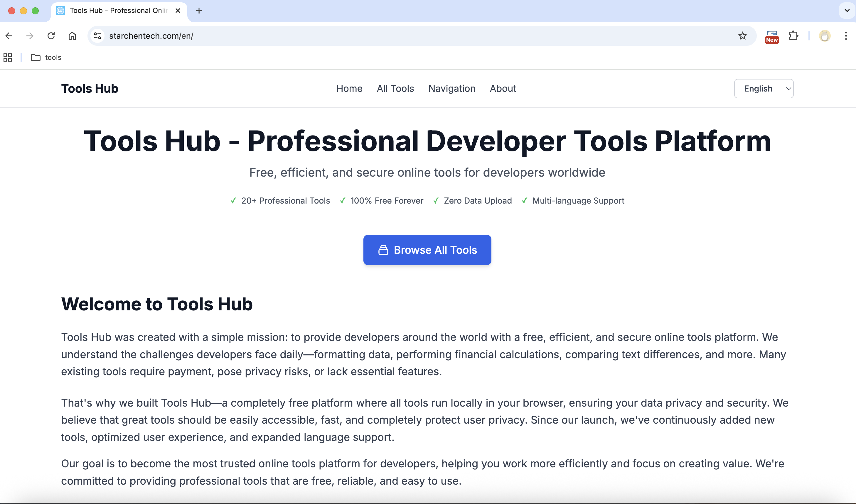The image size is (856, 504).
Task: Reload the current page
Action: [51, 36]
